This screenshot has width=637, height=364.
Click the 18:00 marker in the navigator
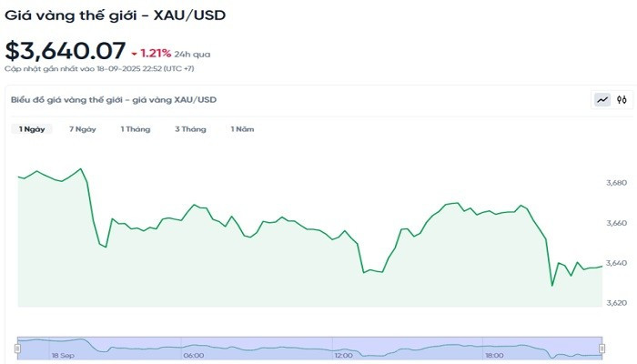click(x=494, y=356)
